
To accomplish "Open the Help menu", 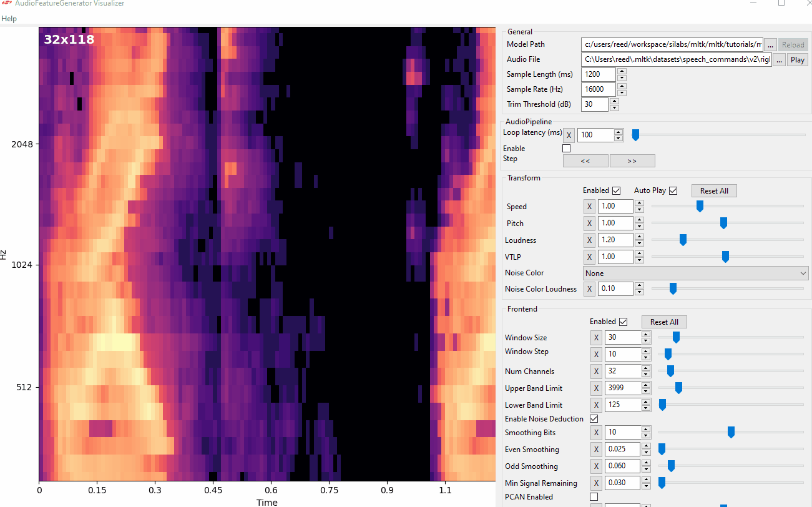I will click(9, 18).
